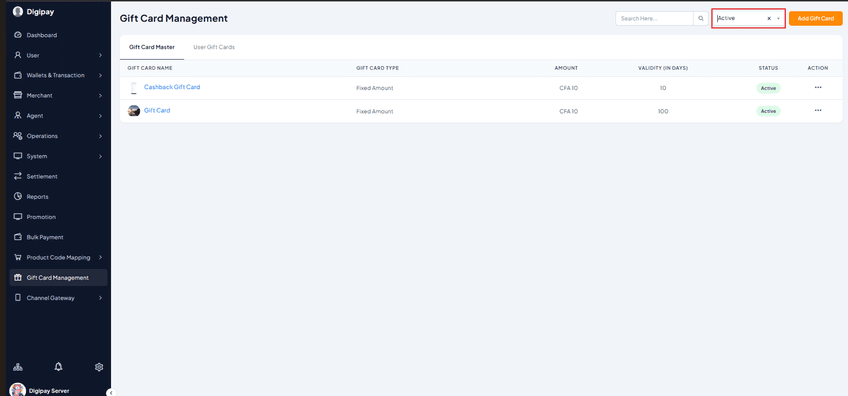Select Gift Card Management menu item
Screen dimensions: 848x396
click(x=58, y=278)
